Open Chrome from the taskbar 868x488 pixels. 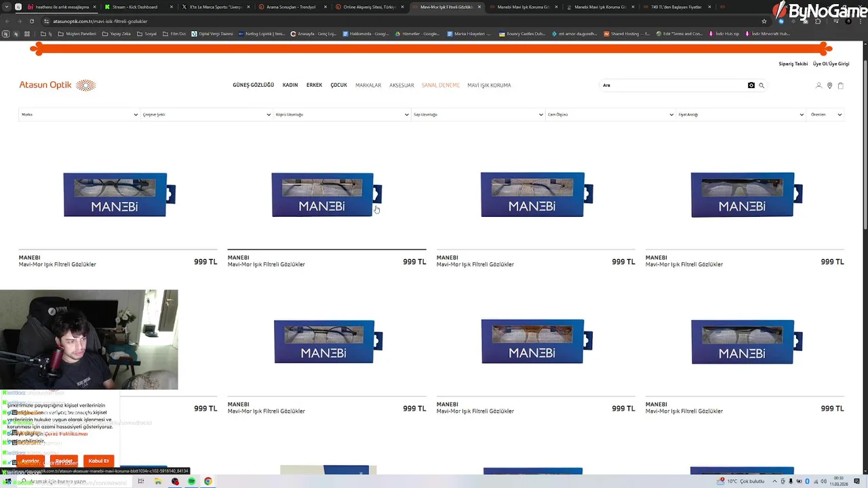click(x=208, y=481)
